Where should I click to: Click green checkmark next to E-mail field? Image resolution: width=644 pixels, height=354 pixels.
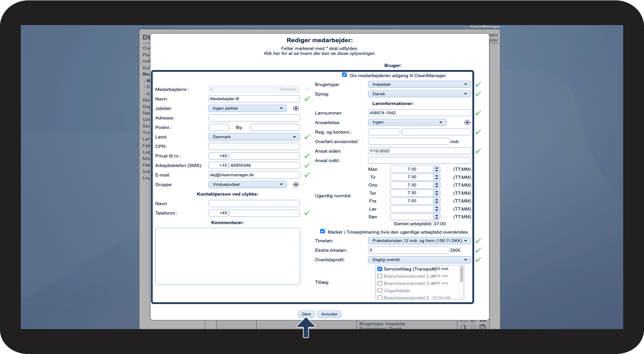[307, 175]
